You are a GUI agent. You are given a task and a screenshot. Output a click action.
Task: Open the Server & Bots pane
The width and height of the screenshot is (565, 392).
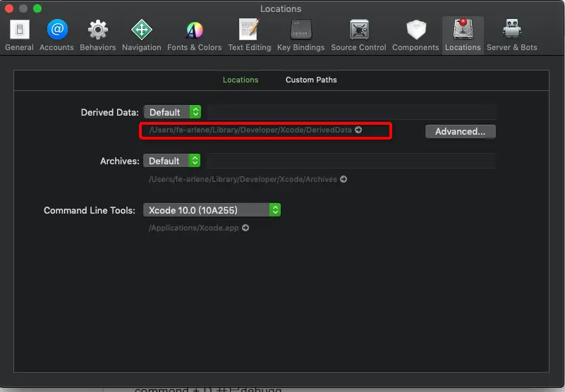[x=511, y=35]
